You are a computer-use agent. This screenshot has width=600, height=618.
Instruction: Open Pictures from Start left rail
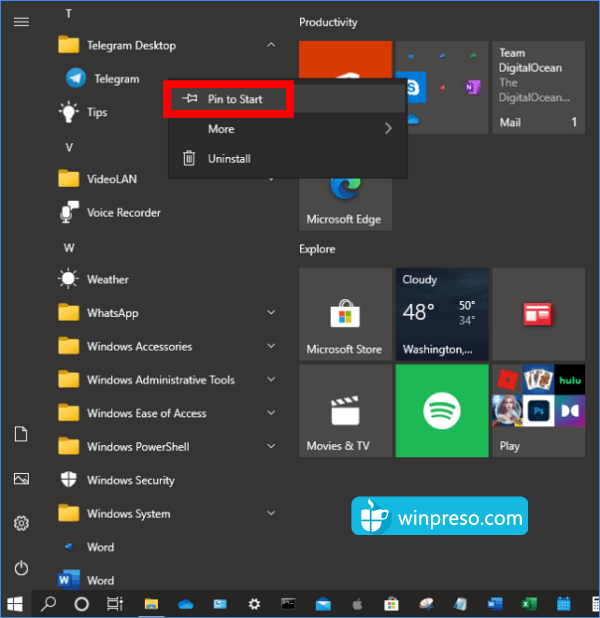coord(21,479)
